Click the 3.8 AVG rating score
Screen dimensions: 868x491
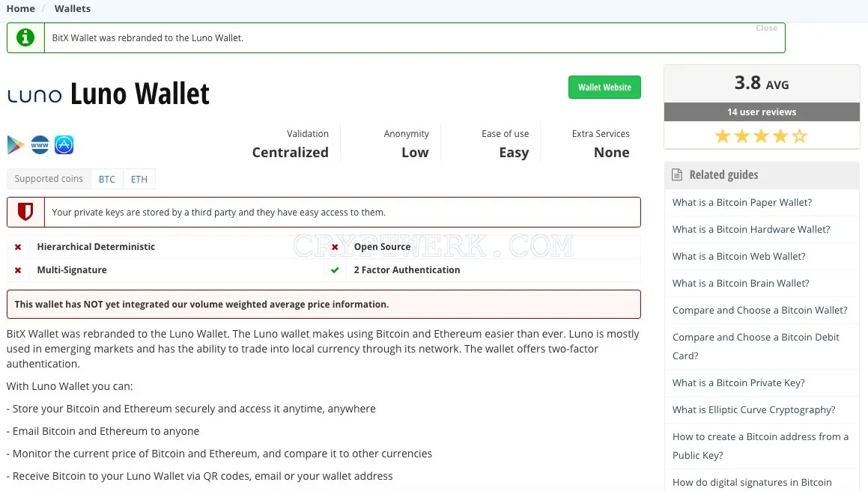[x=762, y=83]
